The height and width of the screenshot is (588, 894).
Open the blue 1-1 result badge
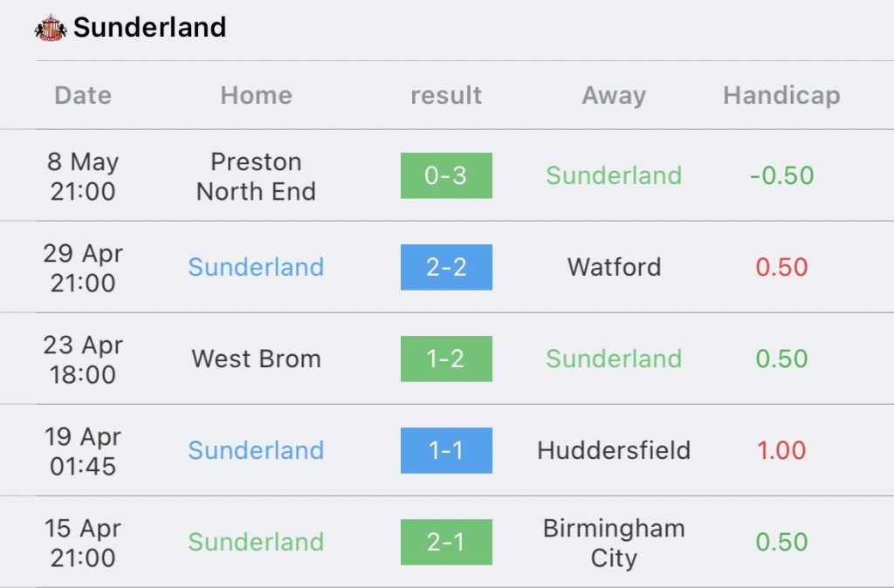pos(446,451)
